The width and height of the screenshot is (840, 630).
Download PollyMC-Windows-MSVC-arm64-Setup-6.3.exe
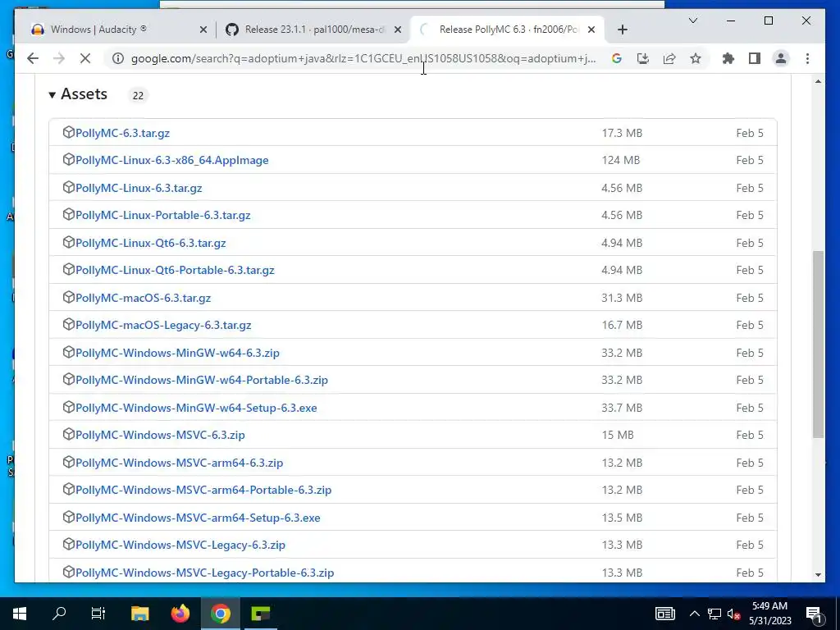point(198,518)
